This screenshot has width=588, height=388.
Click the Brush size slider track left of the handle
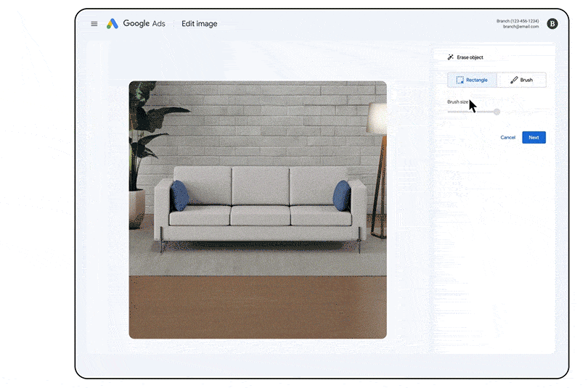click(470, 112)
